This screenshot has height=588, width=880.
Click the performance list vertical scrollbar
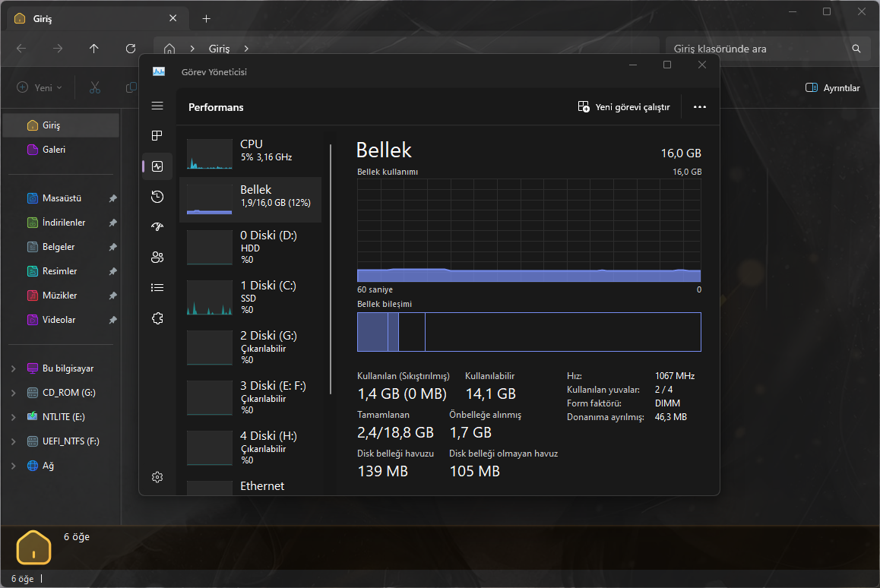tap(331, 269)
